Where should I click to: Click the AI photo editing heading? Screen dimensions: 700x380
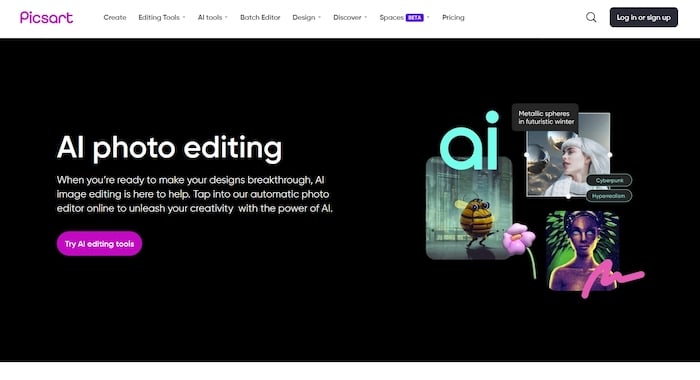[x=169, y=148]
